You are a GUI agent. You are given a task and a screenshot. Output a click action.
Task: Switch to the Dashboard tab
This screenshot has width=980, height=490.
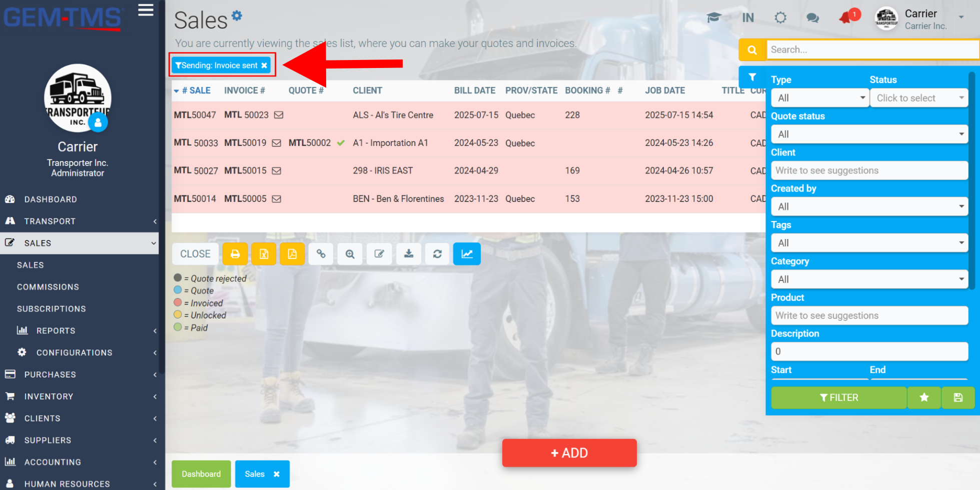point(201,474)
